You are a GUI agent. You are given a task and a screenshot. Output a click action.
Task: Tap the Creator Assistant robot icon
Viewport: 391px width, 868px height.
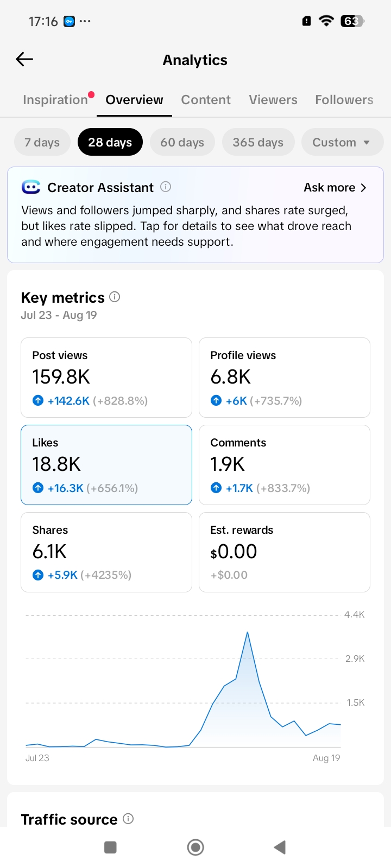(x=31, y=187)
